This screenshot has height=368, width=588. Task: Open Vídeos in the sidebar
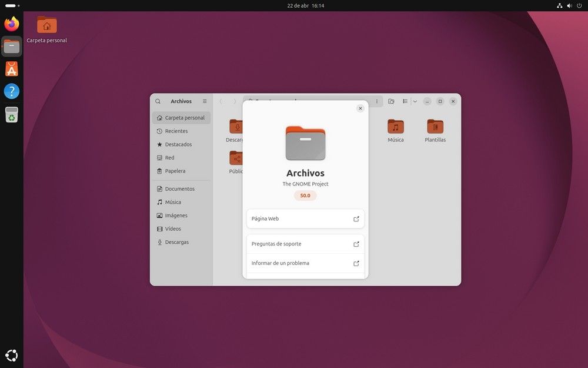point(182,228)
